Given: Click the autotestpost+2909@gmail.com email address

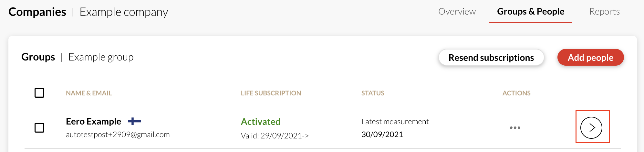Looking at the screenshot, I should click(118, 135).
